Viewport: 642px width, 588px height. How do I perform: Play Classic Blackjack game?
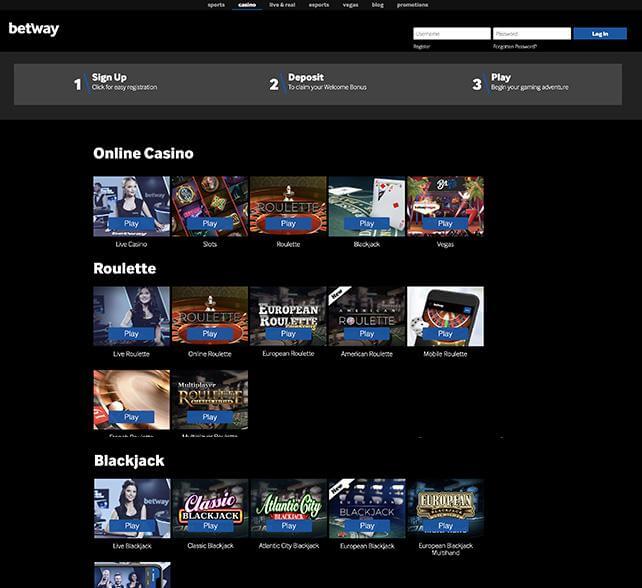[x=210, y=526]
